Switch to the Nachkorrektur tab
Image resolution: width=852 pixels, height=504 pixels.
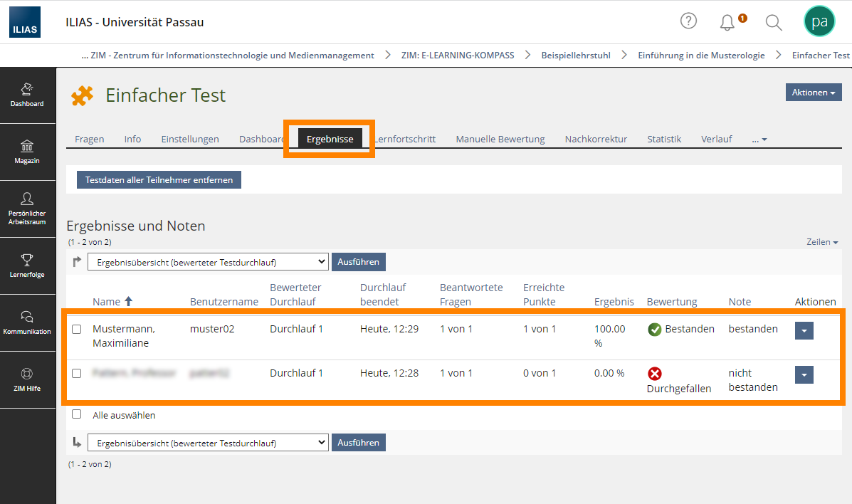point(596,140)
